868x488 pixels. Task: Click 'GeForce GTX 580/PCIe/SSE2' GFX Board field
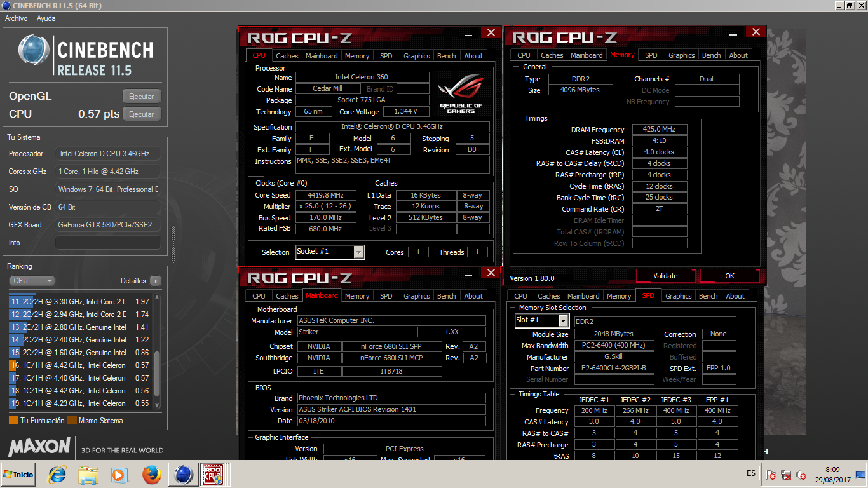click(x=107, y=225)
